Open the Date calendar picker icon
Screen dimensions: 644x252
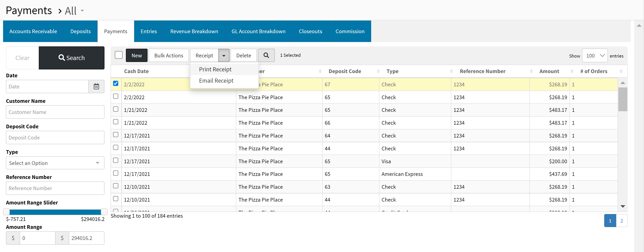(96, 86)
